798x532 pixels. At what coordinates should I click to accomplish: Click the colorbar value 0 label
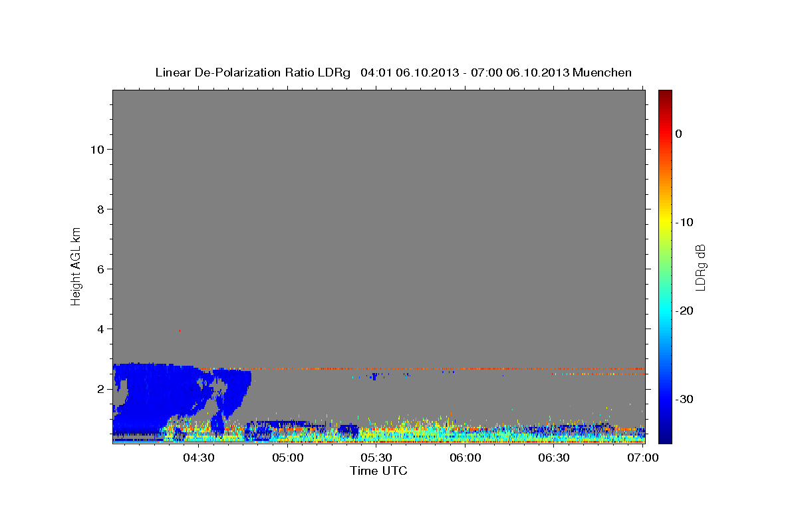pos(678,134)
